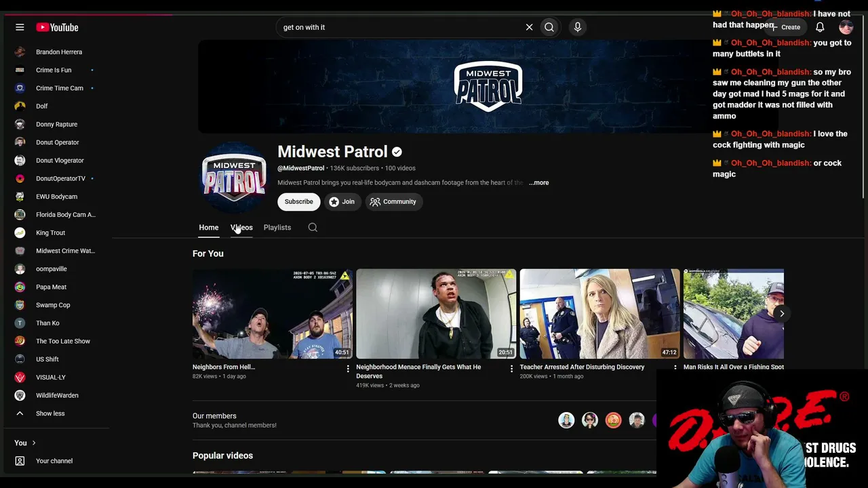Viewport: 868px width, 488px height.
Task: Play the Neighbors From Hell thumbnail
Action: pyautogui.click(x=273, y=314)
